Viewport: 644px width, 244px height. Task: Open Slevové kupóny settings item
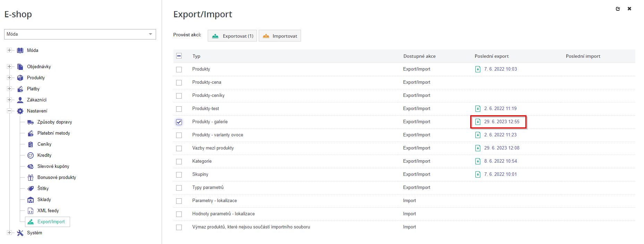point(53,166)
